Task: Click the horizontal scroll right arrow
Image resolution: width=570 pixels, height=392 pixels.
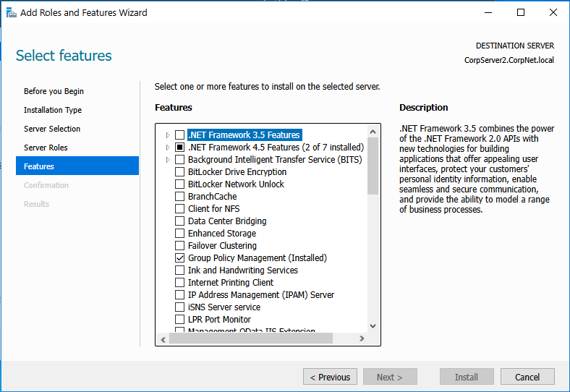Action: pyautogui.click(x=361, y=338)
